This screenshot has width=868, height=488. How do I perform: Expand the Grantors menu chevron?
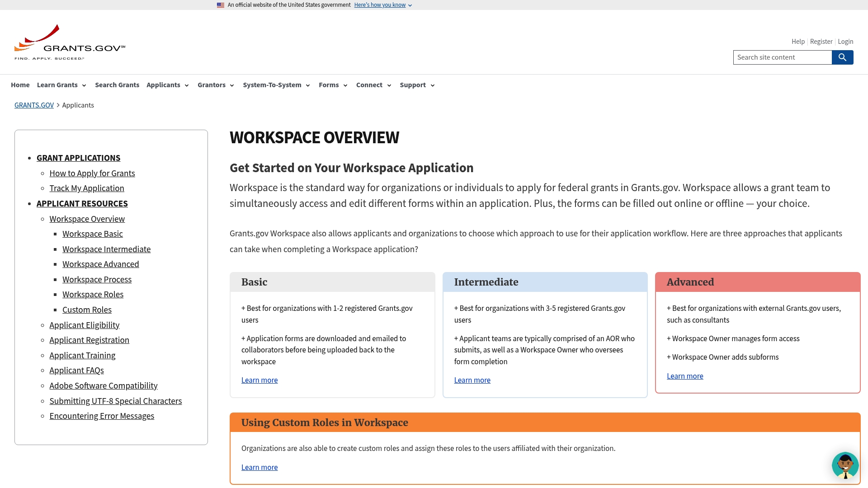pos(232,85)
